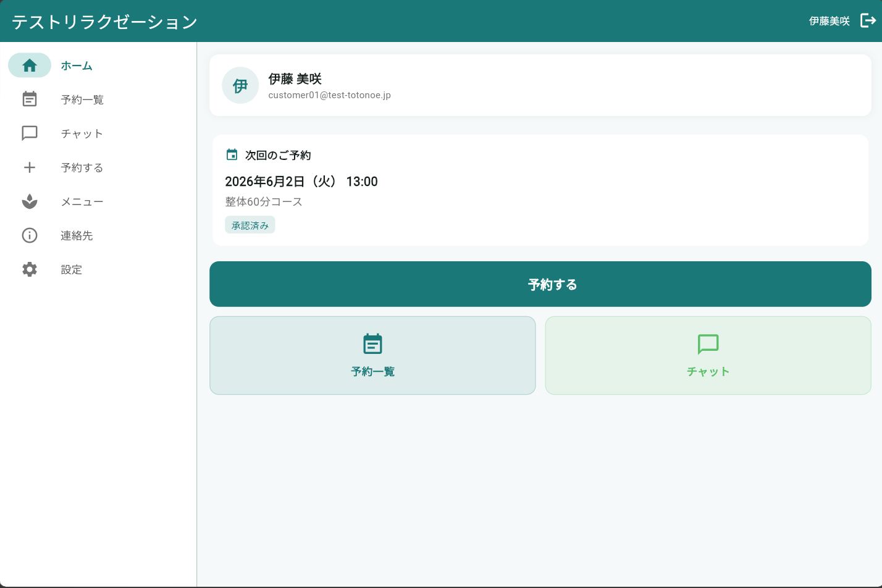Click the large 予約する button

point(540,284)
